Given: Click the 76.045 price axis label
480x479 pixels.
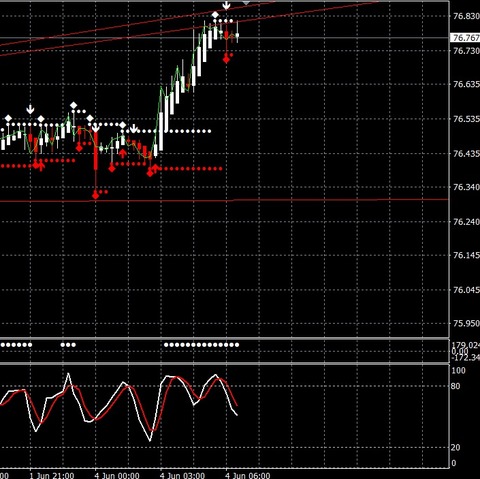Looking at the screenshot, I should 466,290.
